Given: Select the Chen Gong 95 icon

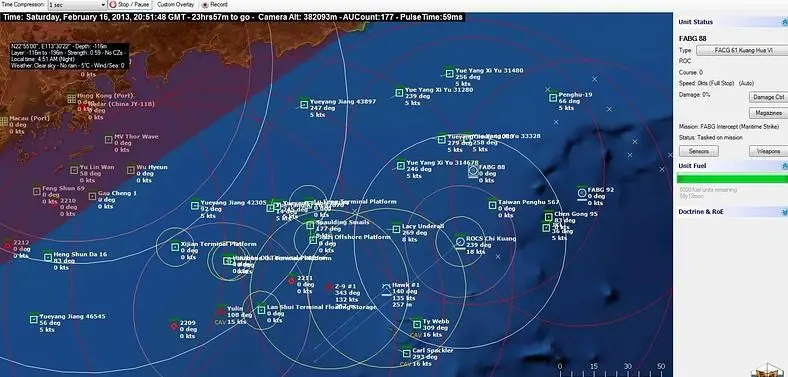Looking at the screenshot, I should pos(548,217).
